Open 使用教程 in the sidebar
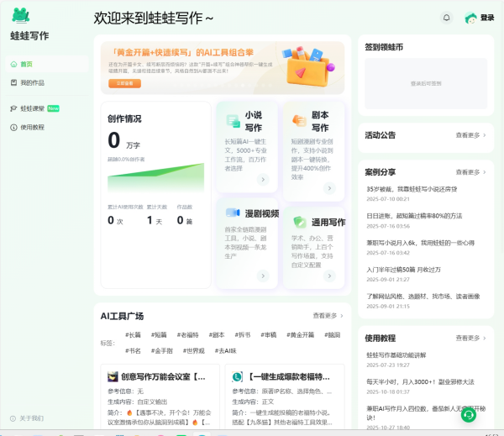504x436 pixels. click(x=33, y=127)
